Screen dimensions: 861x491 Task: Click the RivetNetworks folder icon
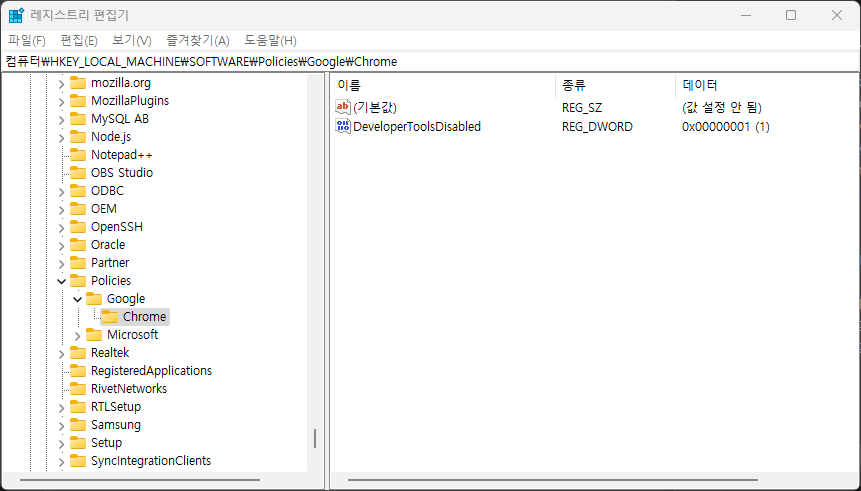coord(78,389)
